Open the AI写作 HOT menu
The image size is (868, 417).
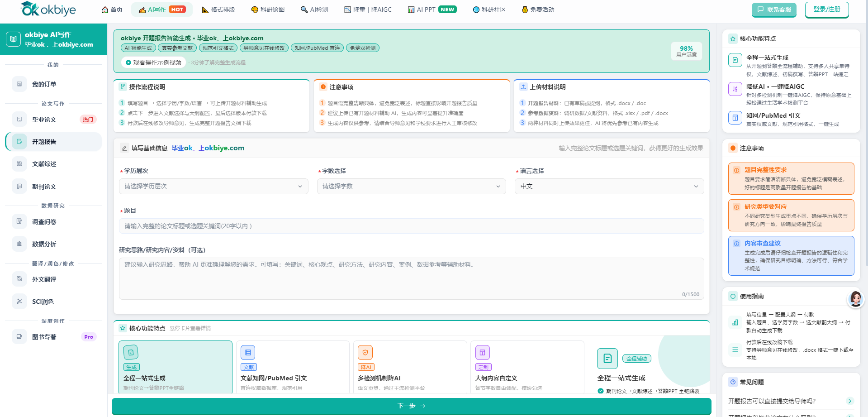tap(162, 10)
